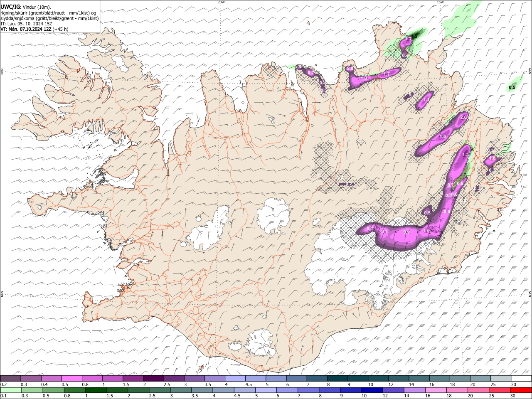Click the dark green rain patch at the northeast tip
The width and height of the screenshot is (532, 399).
pyautogui.click(x=416, y=34)
